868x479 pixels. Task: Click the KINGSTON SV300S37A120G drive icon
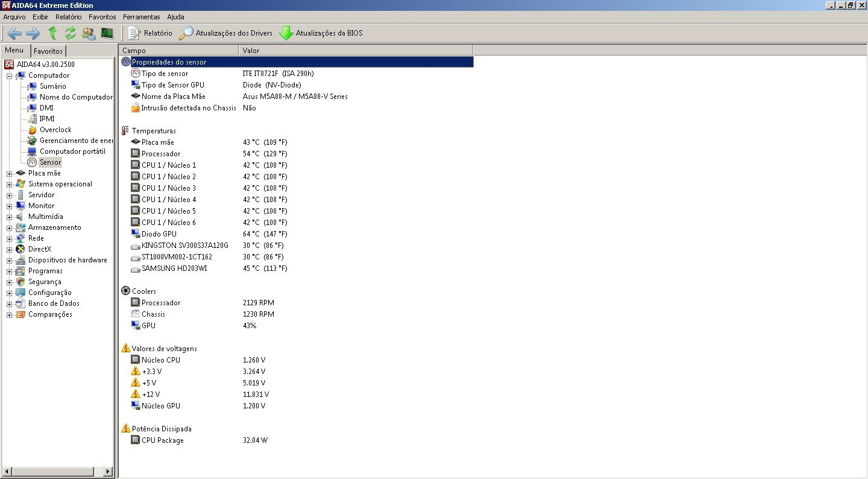tap(136, 246)
